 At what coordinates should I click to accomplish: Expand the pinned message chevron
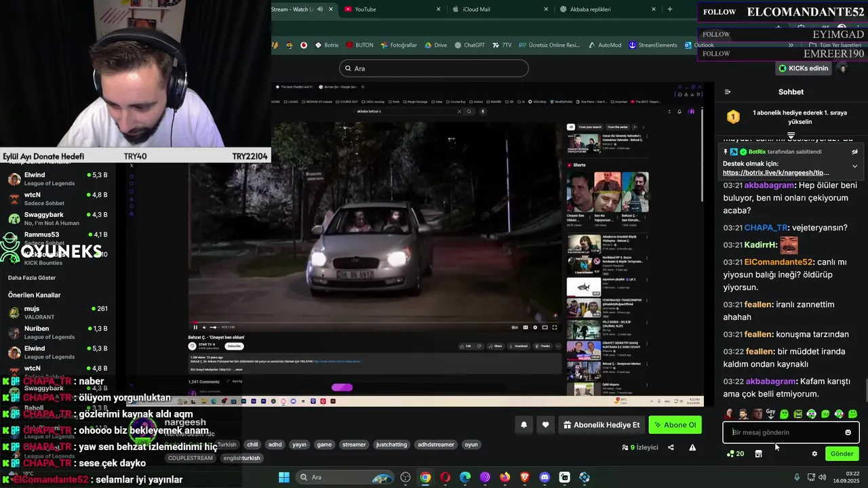click(854, 166)
